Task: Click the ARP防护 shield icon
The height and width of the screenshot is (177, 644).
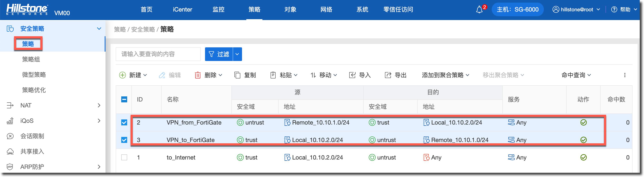Action: tap(10, 167)
